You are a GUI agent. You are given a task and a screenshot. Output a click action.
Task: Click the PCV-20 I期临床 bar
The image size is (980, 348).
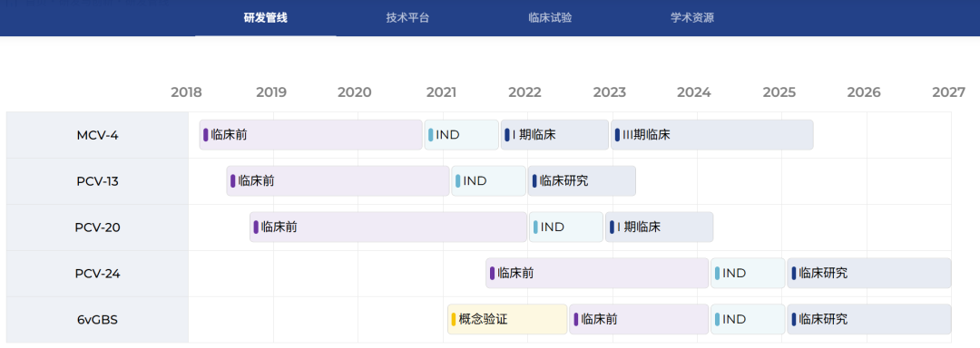(x=660, y=227)
